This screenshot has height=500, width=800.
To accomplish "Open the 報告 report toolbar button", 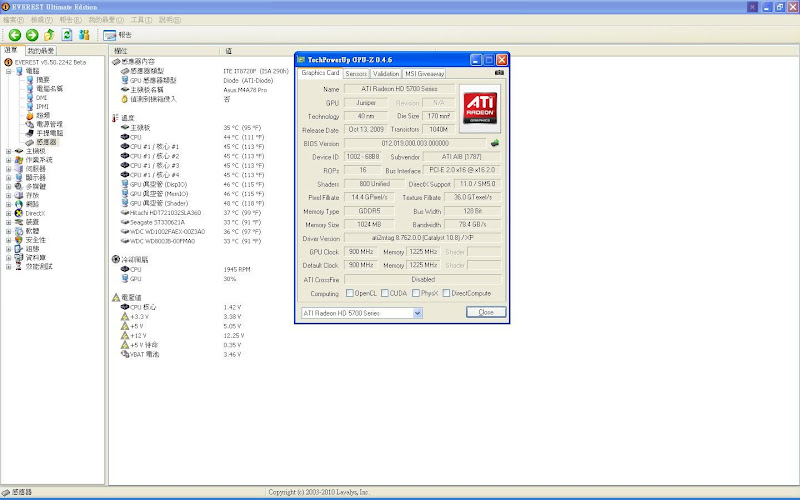I will [x=117, y=35].
